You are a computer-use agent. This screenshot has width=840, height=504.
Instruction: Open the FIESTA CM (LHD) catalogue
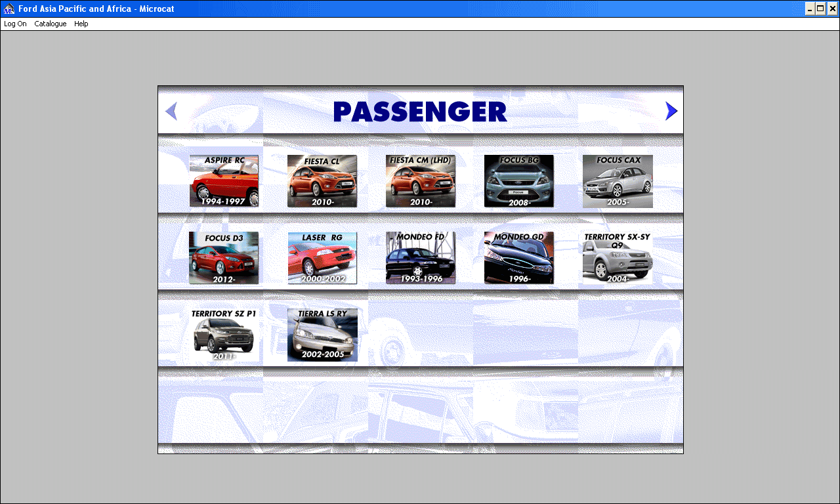click(x=421, y=181)
